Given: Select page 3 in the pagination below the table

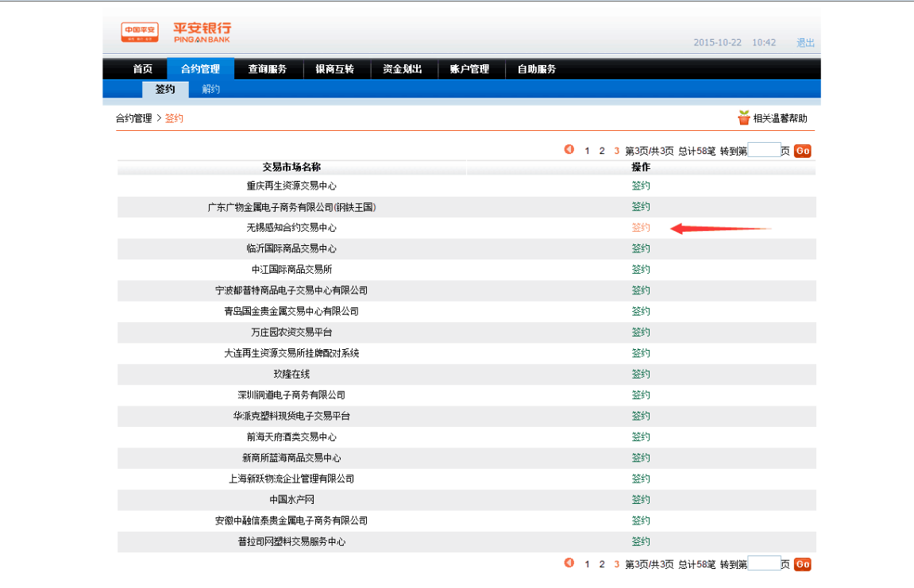Looking at the screenshot, I should tap(616, 564).
